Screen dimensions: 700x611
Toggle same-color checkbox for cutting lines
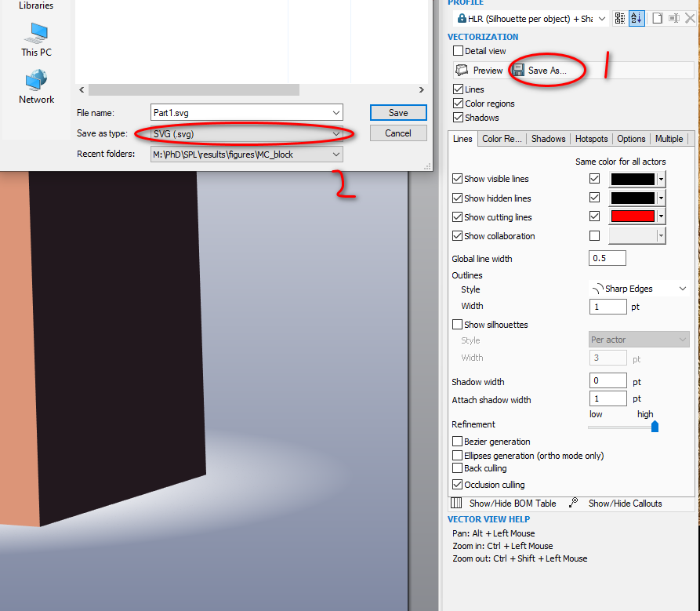594,216
